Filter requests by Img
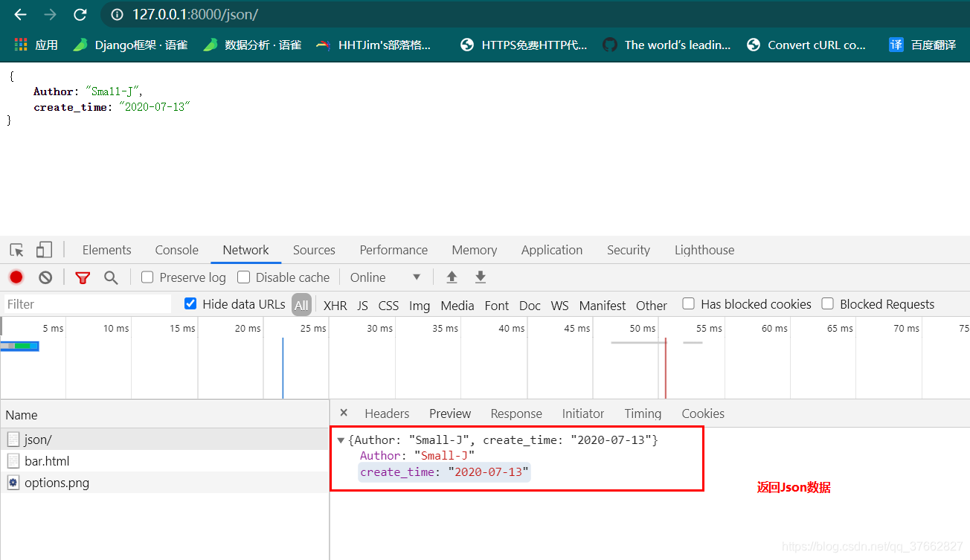Image resolution: width=970 pixels, height=560 pixels. point(420,305)
